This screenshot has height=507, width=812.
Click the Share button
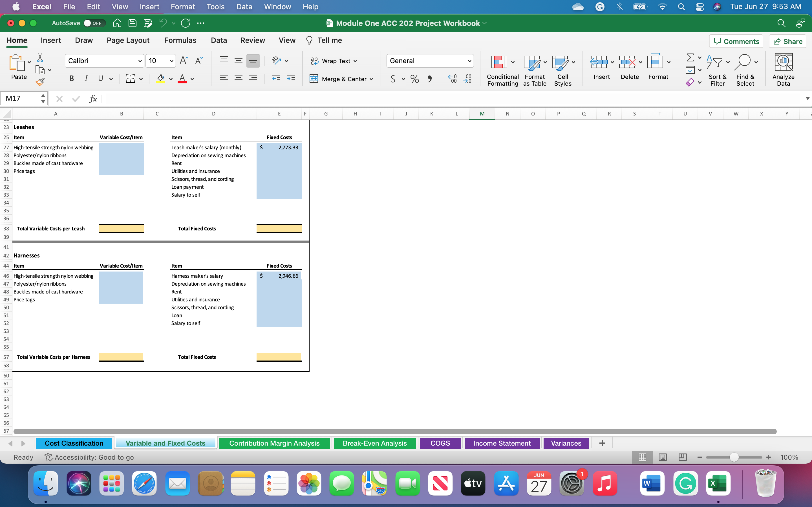(x=787, y=41)
